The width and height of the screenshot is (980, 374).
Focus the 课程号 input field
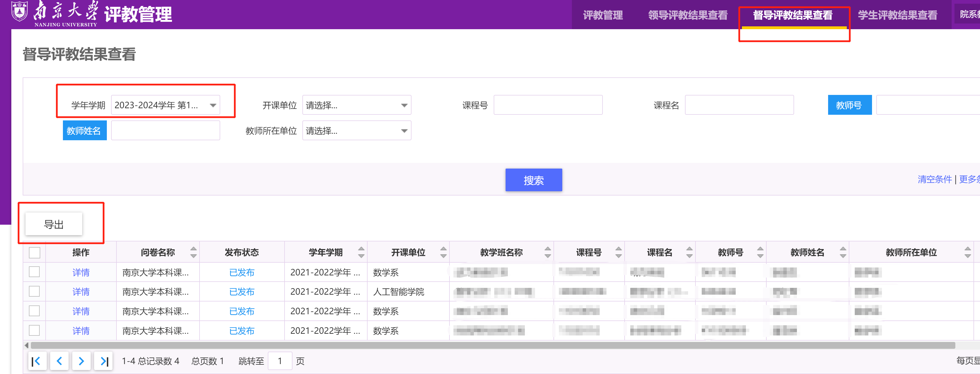tap(548, 105)
